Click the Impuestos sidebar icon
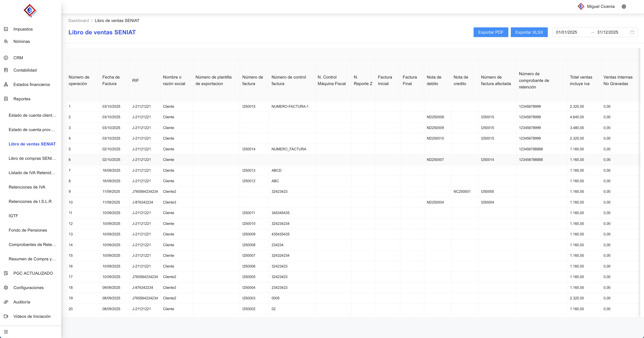 [6, 29]
